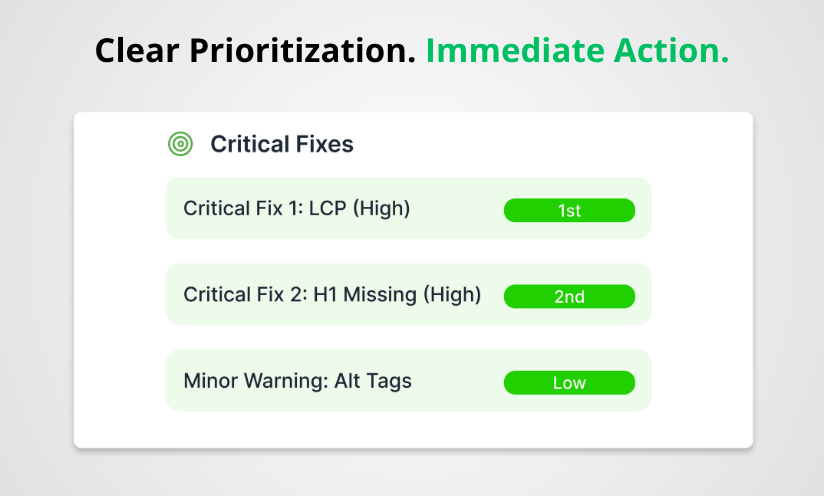The image size is (824, 496).
Task: Click "H1 Missing" in the second row
Action: coord(366,295)
